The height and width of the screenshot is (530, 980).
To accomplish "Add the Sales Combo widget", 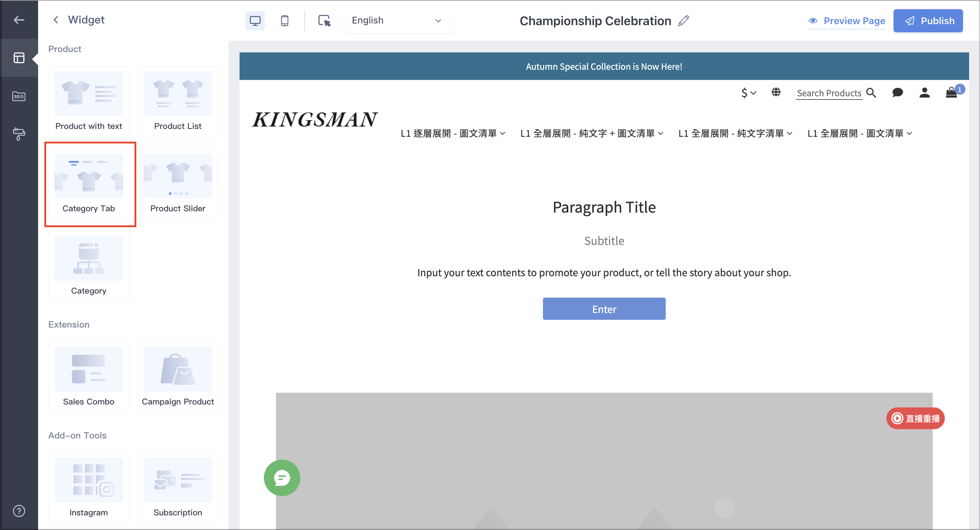I will click(88, 378).
